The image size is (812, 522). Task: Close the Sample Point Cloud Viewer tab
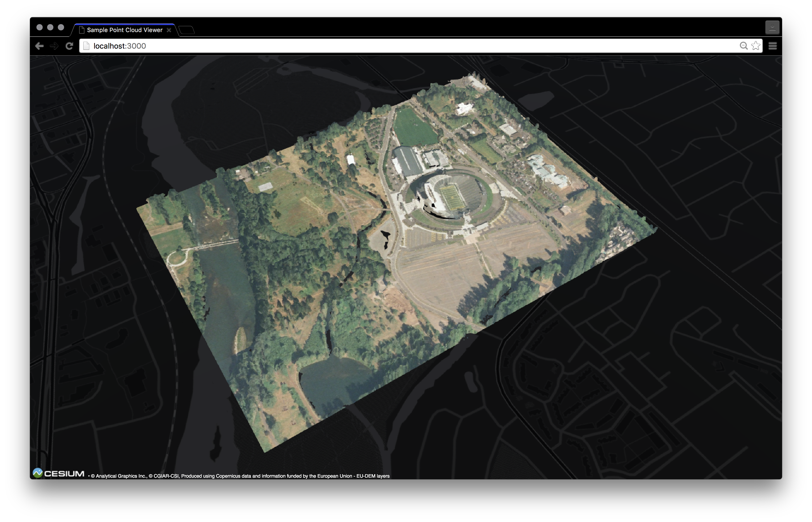169,30
